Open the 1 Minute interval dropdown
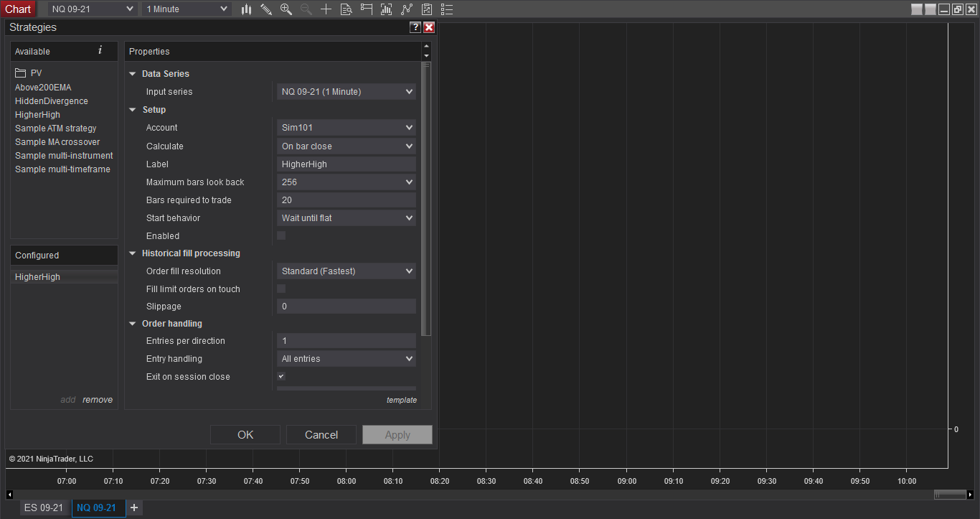 (187, 9)
